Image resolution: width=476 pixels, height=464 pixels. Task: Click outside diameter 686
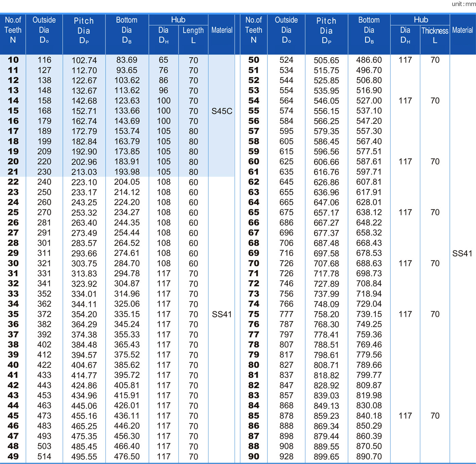pos(286,222)
